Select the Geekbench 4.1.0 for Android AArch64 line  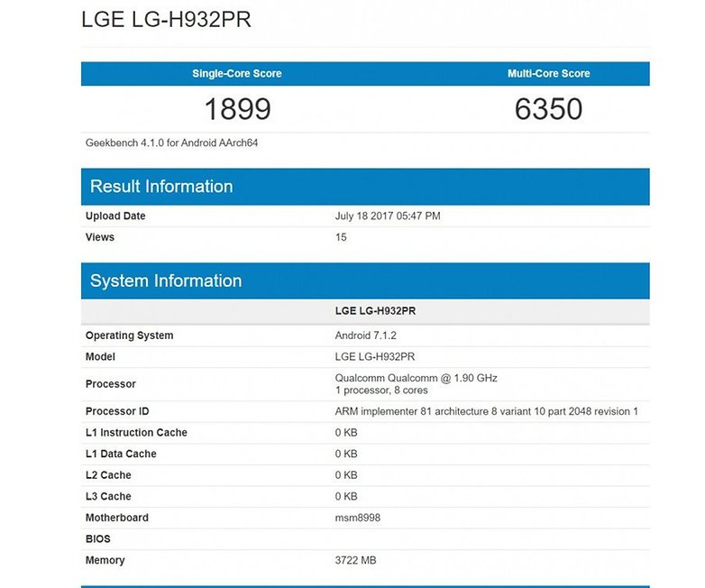[x=172, y=143]
